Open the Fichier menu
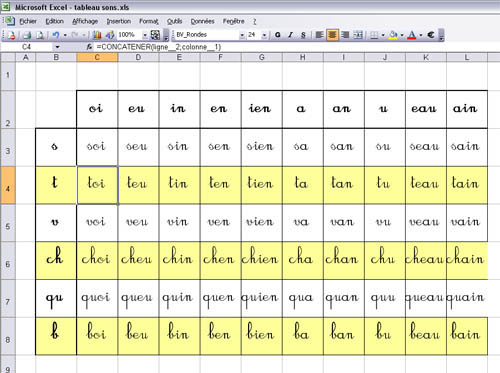This screenshot has height=373, width=500. (28, 21)
